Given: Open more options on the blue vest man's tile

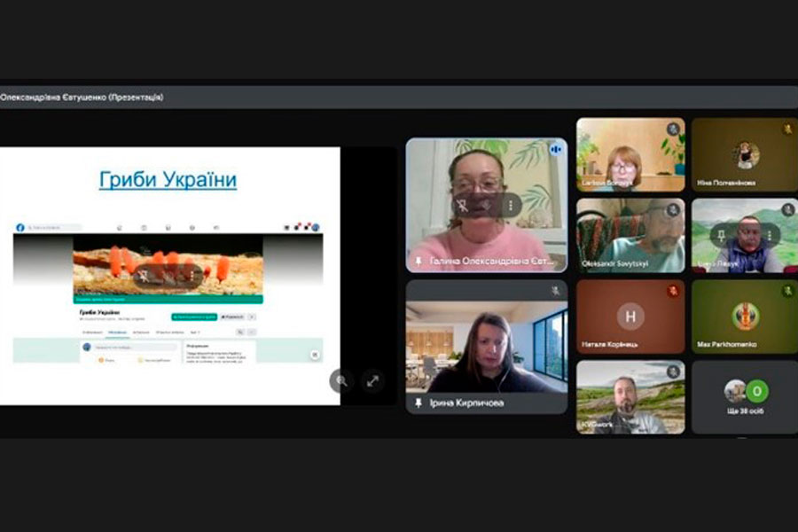Looking at the screenshot, I should (x=770, y=235).
